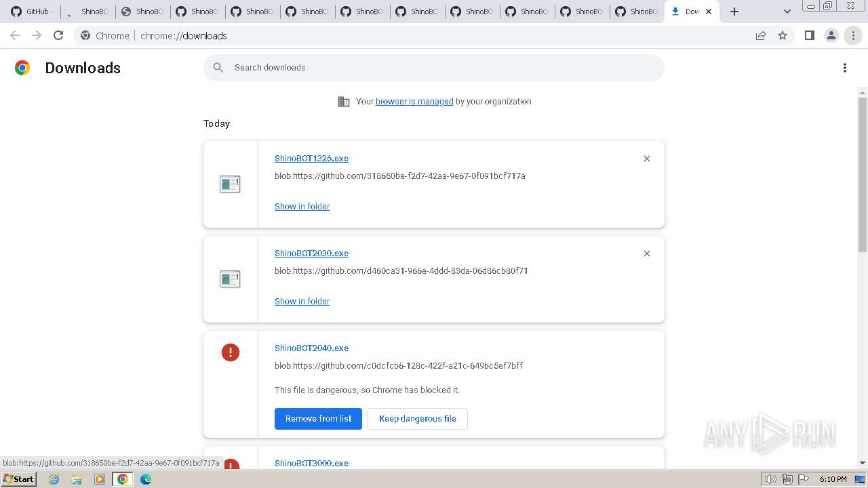Open a new browser tab
Screen dimensions: 868x488
click(x=734, y=12)
